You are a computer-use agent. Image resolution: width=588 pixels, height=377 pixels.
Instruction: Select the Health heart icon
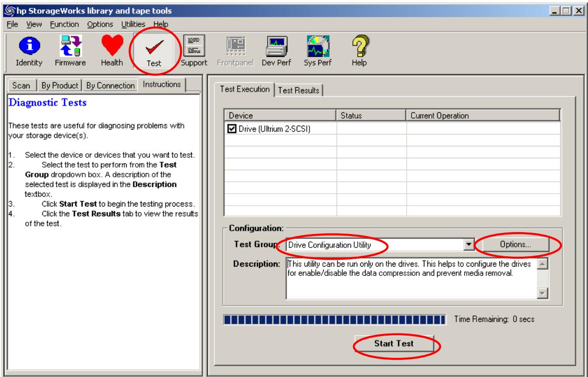click(x=112, y=51)
